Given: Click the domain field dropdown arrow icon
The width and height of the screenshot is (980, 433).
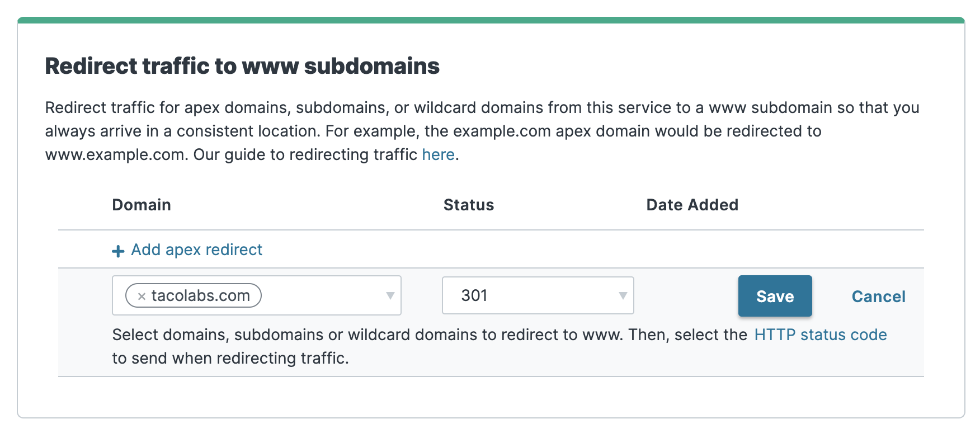Looking at the screenshot, I should click(390, 295).
